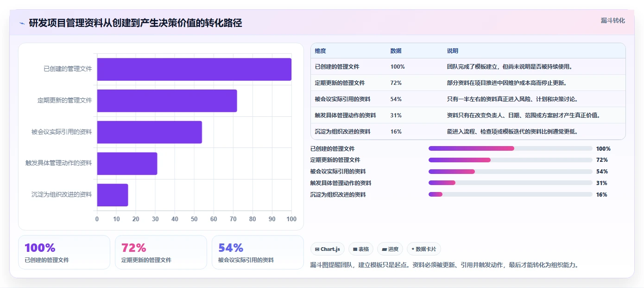This screenshot has height=288, width=644.
Task: Click the 100% progress bar for 已创建的管理文件
Action: pyautogui.click(x=511, y=148)
